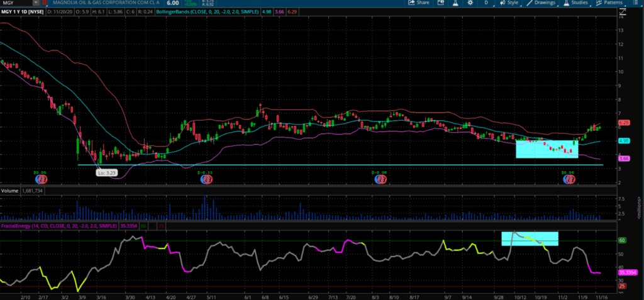
Task: Open the Share menu
Action: [419, 3]
